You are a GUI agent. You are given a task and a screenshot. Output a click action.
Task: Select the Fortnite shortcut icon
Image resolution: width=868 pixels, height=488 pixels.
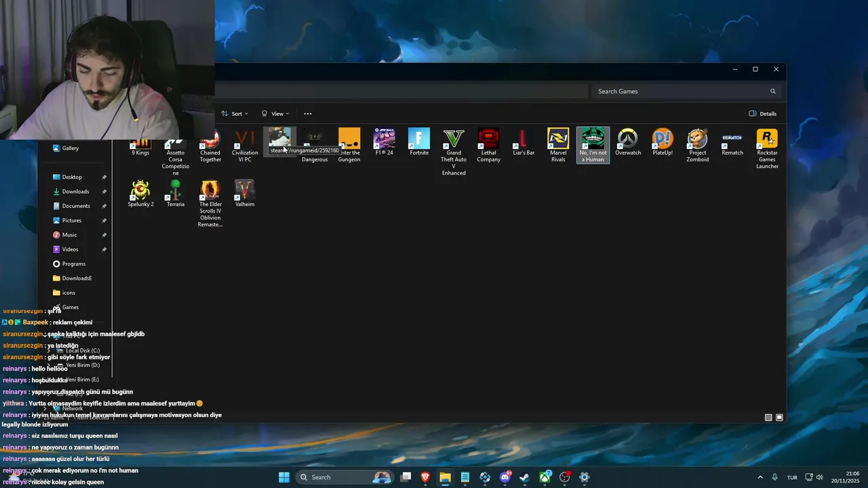419,142
